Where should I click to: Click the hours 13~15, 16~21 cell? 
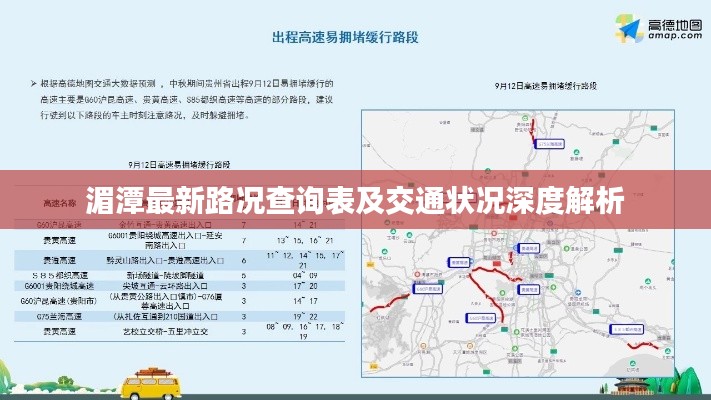pos(305,240)
